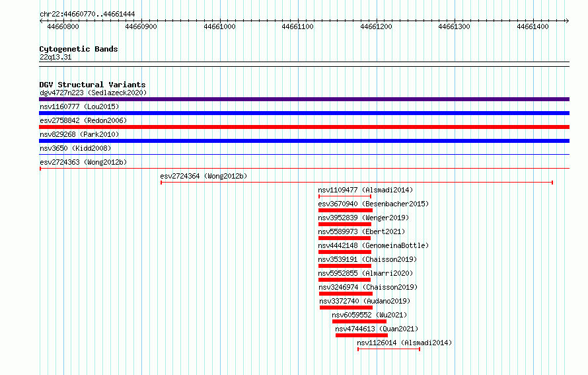Click the nsv5589973 (Ebert2021) label
The image size is (588, 375).
[x=361, y=231]
